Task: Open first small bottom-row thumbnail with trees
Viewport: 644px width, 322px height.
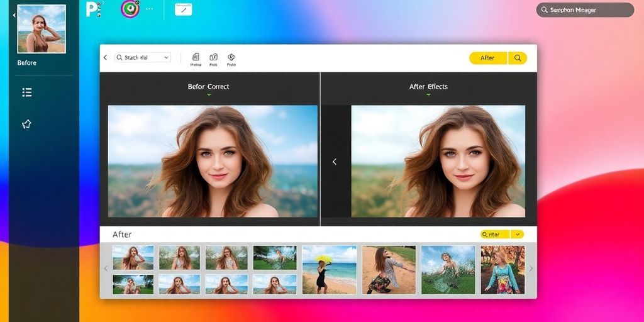Action: pos(133,285)
